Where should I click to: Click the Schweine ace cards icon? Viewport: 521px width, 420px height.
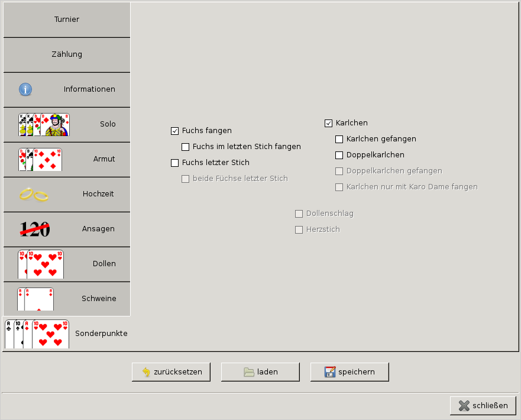35,299
